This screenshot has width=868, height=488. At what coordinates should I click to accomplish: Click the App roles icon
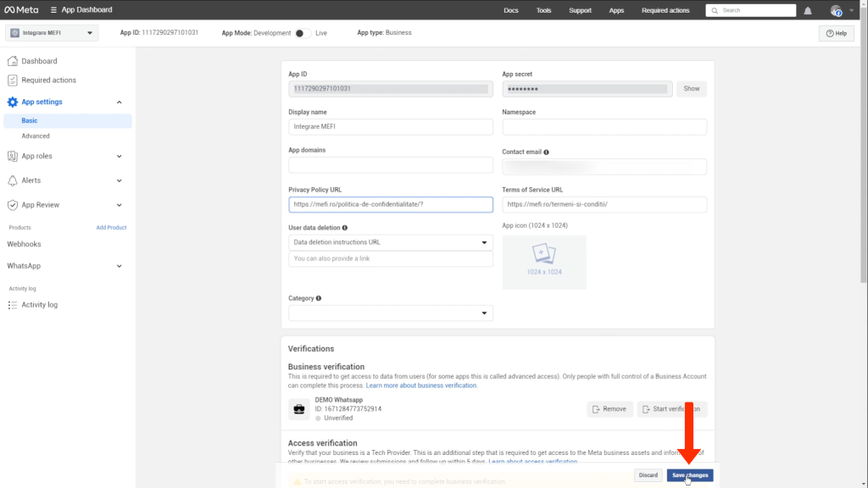pos(12,156)
